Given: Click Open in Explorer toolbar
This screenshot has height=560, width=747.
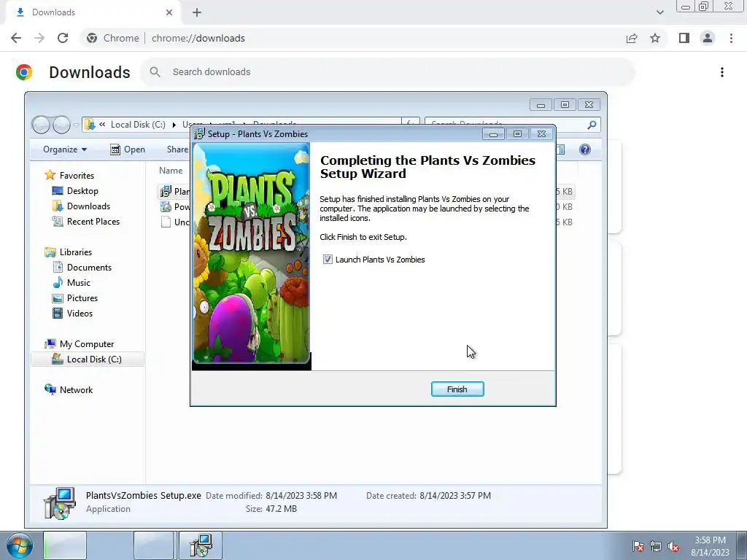Looking at the screenshot, I should click(128, 149).
